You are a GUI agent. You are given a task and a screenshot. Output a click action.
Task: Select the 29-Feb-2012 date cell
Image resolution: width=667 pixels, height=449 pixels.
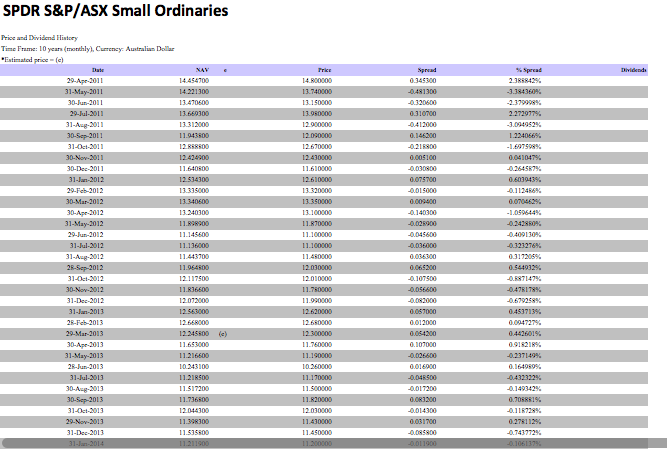[x=85, y=191]
